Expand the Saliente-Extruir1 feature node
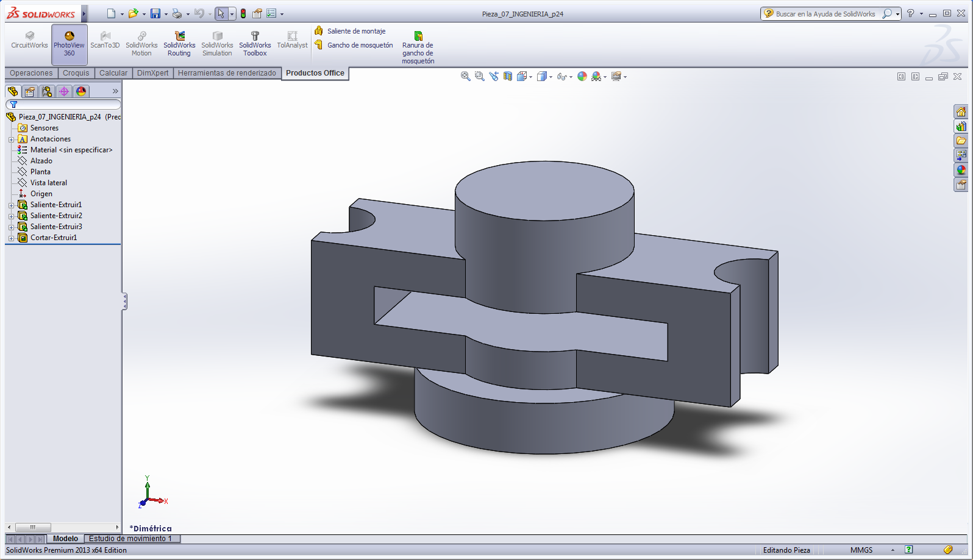This screenshot has width=973, height=560. pos(11,205)
